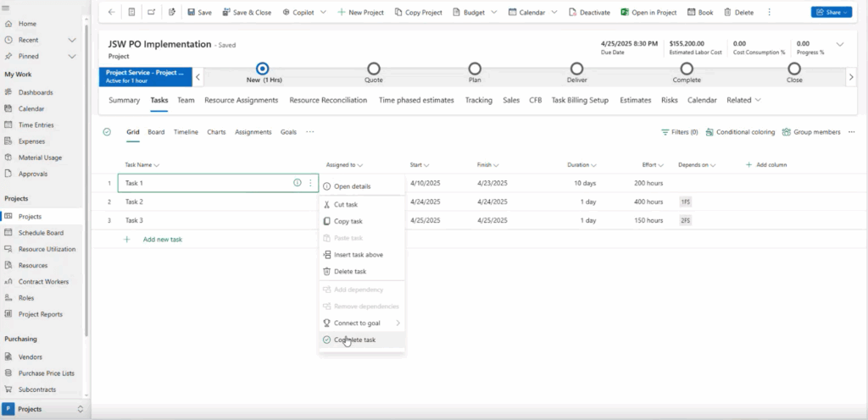The height and width of the screenshot is (420, 868).
Task: Choose Delete task
Action: [x=362, y=271]
